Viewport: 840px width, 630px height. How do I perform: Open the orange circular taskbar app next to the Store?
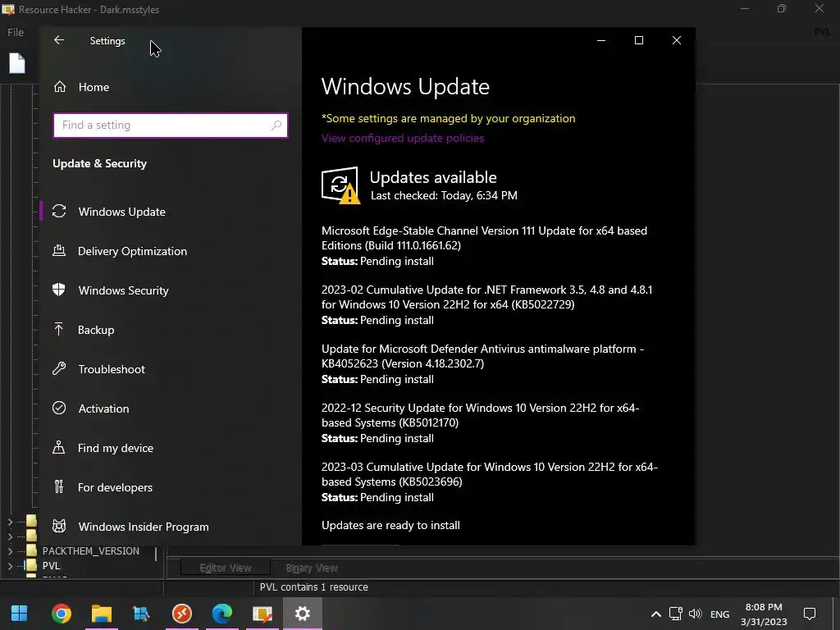[x=181, y=614]
